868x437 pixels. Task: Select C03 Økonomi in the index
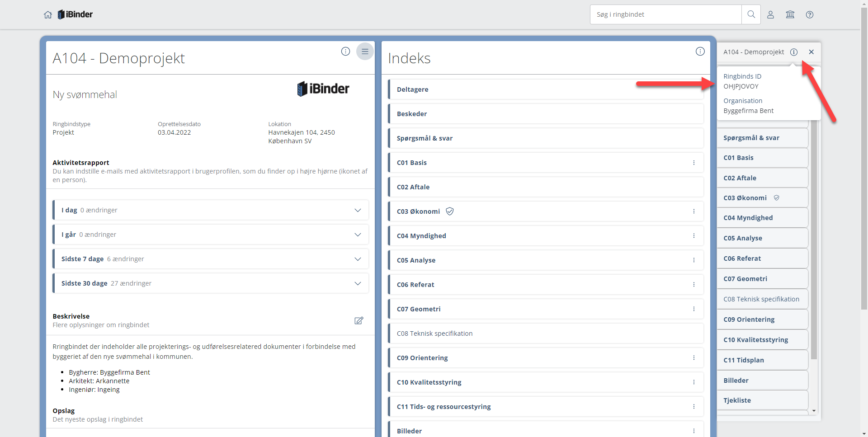419,211
